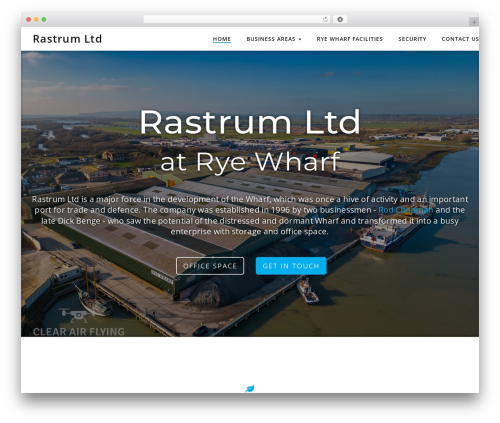Click the round download icon beside address bar
Image resolution: width=500 pixels, height=423 pixels.
point(340,20)
